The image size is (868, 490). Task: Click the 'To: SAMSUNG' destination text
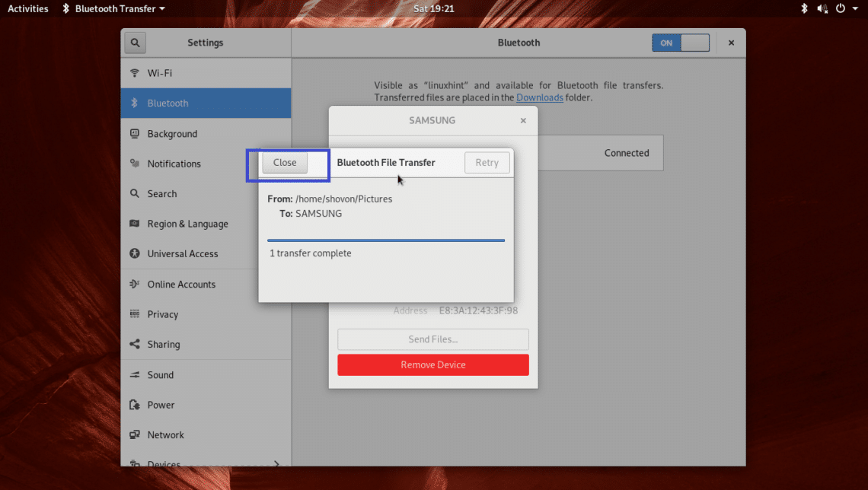tap(311, 214)
